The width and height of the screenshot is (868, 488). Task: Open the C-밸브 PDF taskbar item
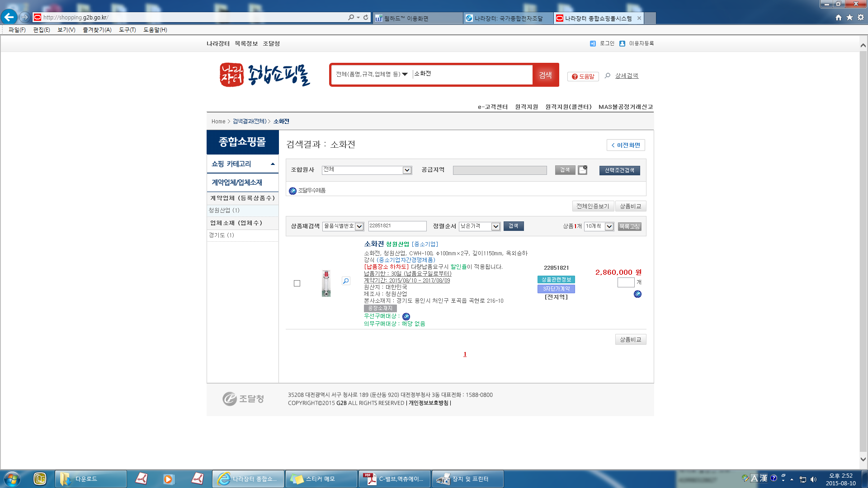point(395,479)
